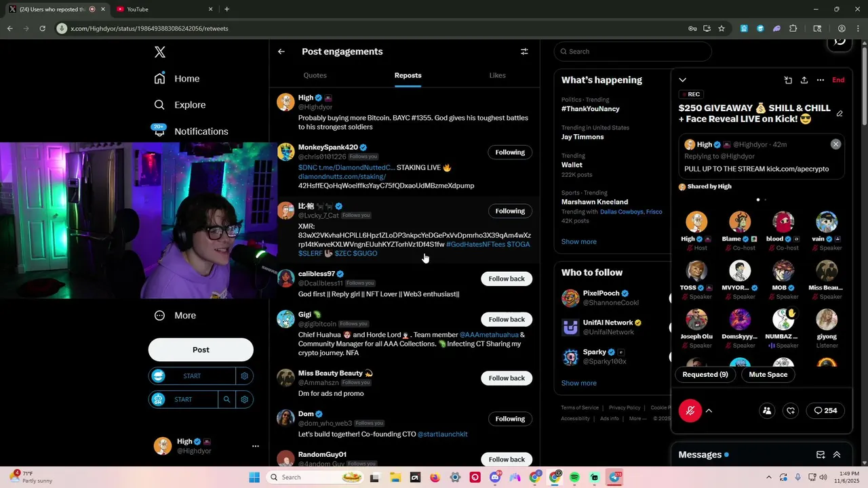This screenshot has height=488, width=868.
Task: Click the Space repost-with-heart icon
Action: pos(791,411)
